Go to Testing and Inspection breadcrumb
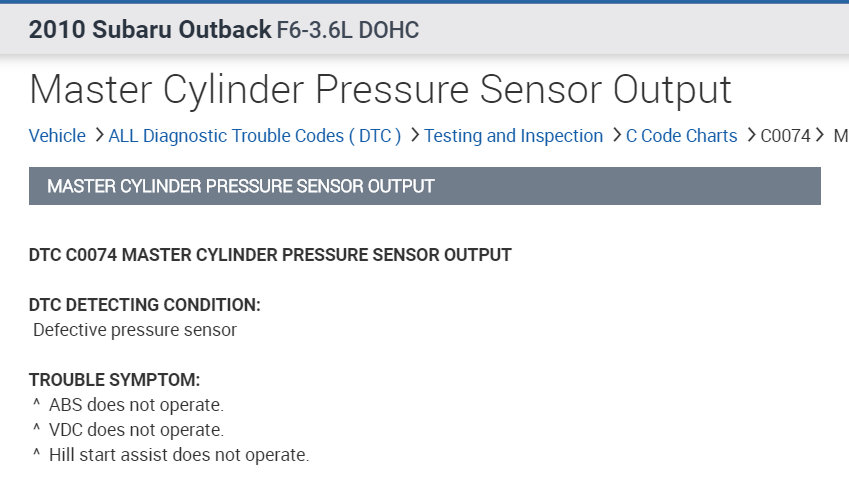The image size is (849, 480). pos(513,136)
